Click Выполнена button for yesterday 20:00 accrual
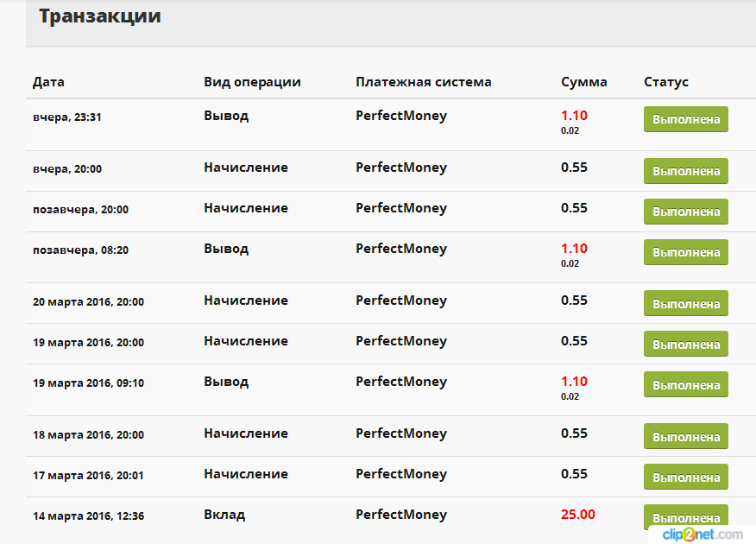 pyautogui.click(x=685, y=171)
